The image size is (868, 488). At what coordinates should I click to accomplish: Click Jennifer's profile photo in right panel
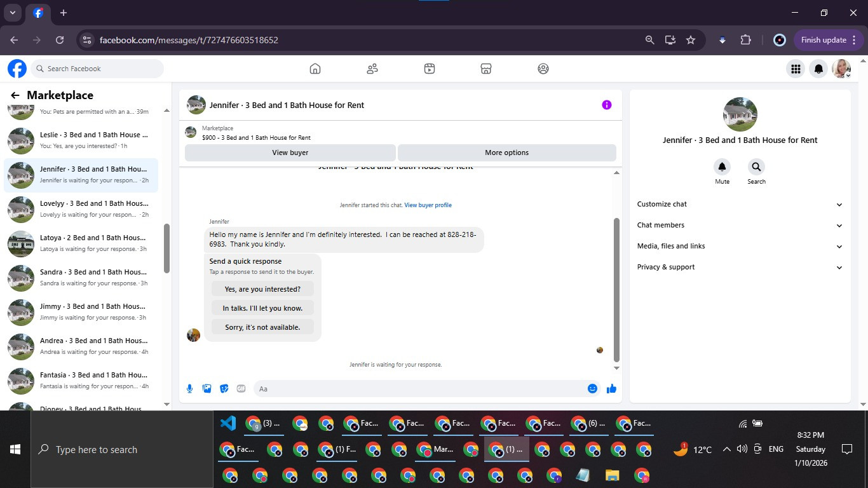pos(740,114)
